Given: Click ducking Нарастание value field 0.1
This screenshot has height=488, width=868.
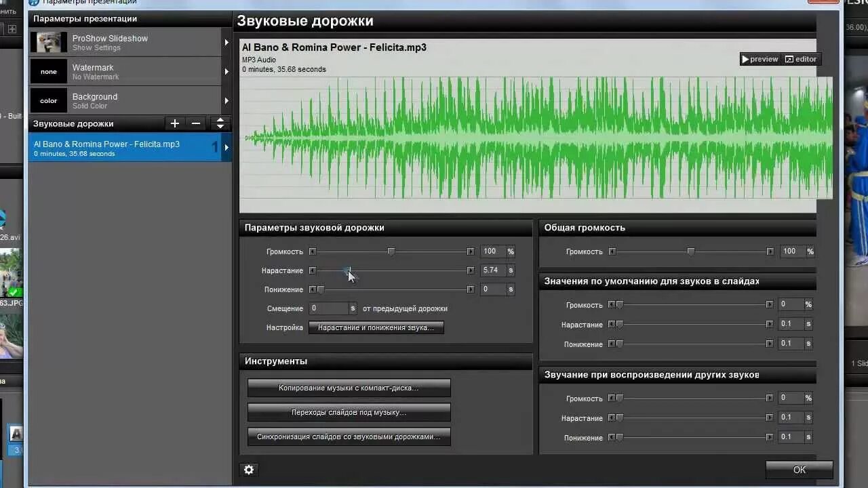Looking at the screenshot, I should pyautogui.click(x=791, y=418).
